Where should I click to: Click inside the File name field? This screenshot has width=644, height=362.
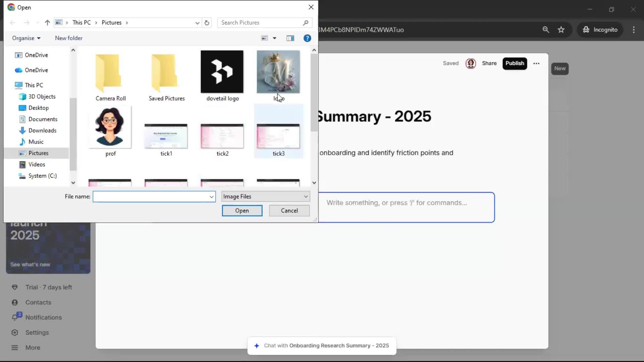151,197
